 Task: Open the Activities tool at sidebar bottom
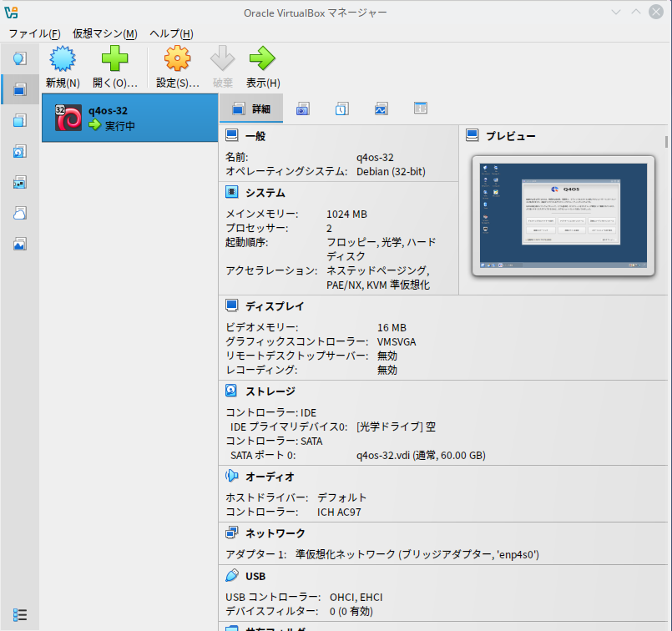(20, 244)
